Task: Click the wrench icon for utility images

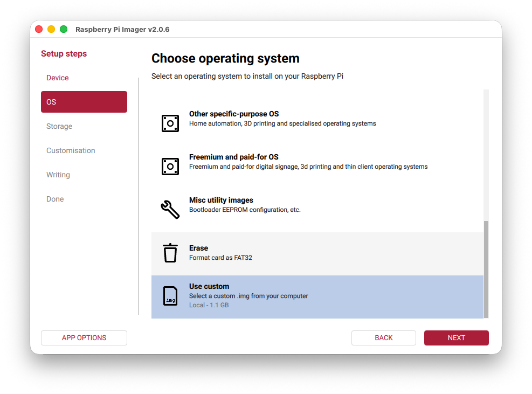Action: click(x=170, y=209)
